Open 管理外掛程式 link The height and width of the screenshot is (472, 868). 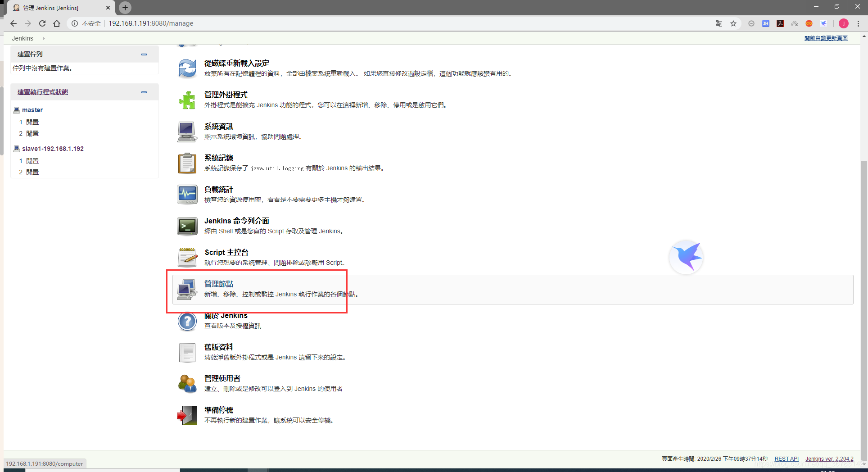tap(226, 95)
